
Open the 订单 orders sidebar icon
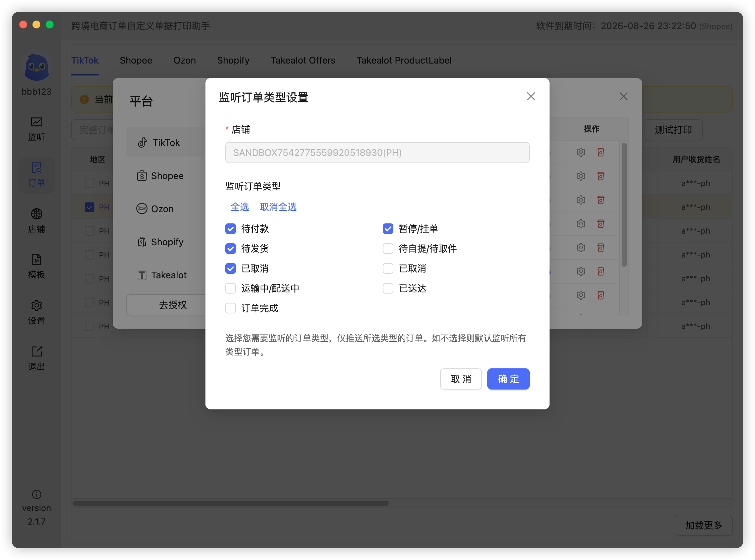(36, 175)
